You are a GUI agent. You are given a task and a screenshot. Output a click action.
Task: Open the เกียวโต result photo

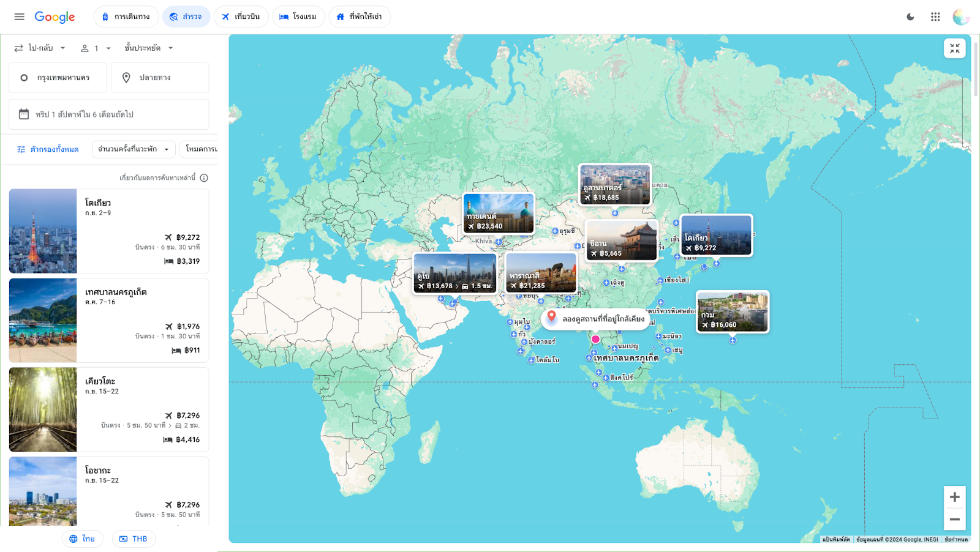pyautogui.click(x=43, y=409)
